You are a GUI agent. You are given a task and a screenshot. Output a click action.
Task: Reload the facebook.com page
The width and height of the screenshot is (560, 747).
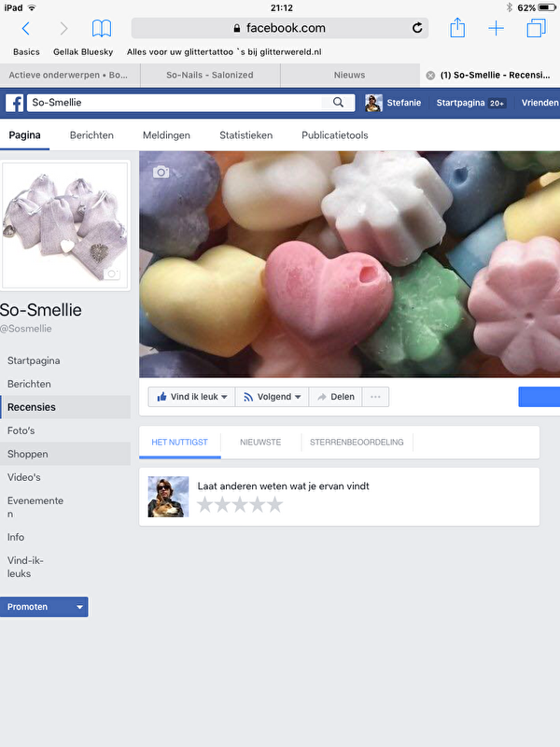[x=417, y=28]
